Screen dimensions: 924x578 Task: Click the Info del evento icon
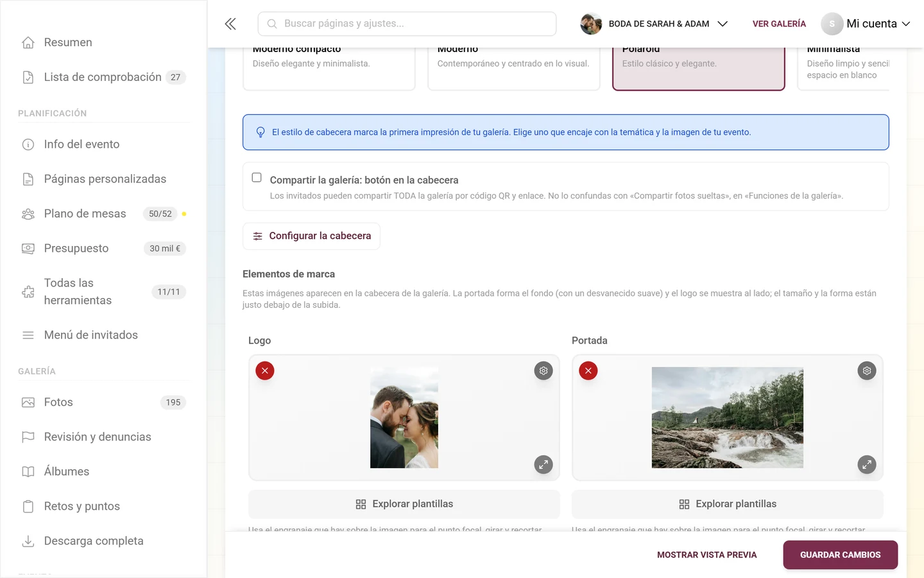point(28,144)
